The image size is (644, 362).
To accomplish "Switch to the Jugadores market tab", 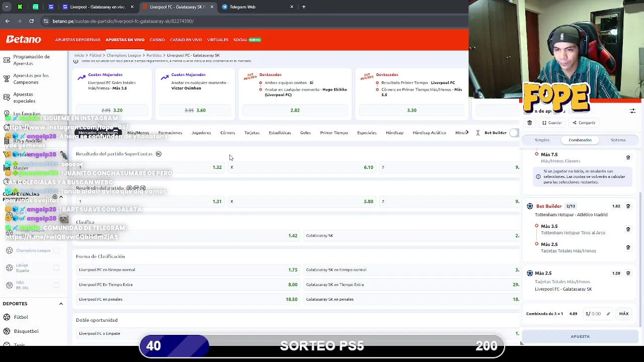I will (201, 133).
